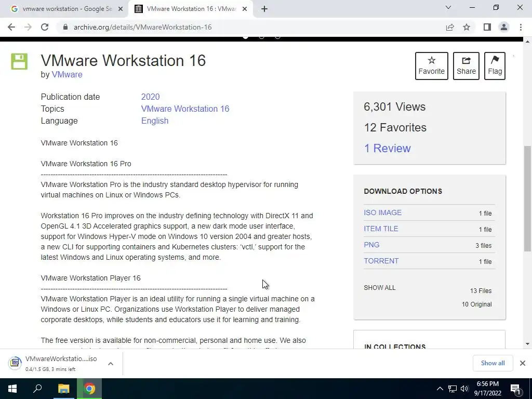Open Windows search from the taskbar

[37, 389]
